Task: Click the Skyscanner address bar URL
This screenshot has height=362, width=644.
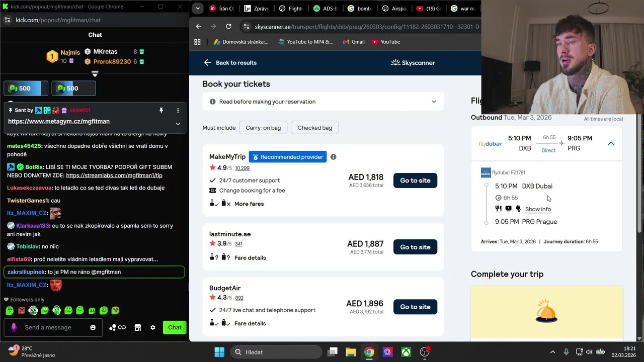Action: [x=367, y=26]
